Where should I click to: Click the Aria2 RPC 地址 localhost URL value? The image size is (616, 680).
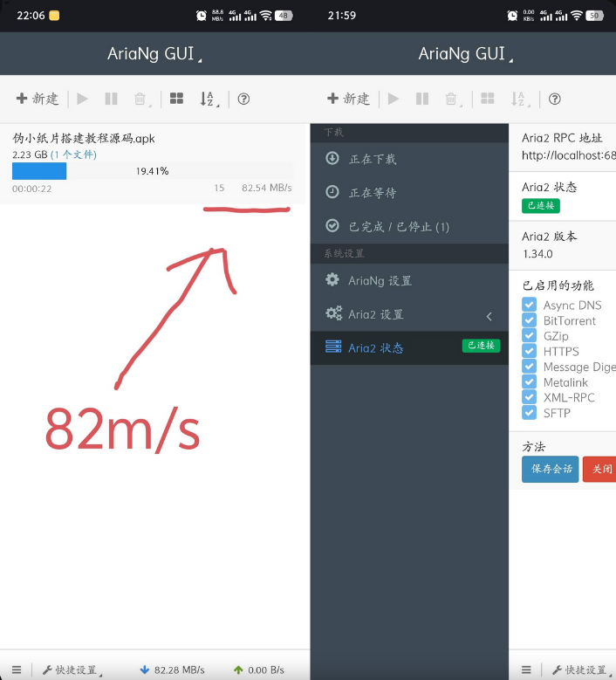point(569,155)
